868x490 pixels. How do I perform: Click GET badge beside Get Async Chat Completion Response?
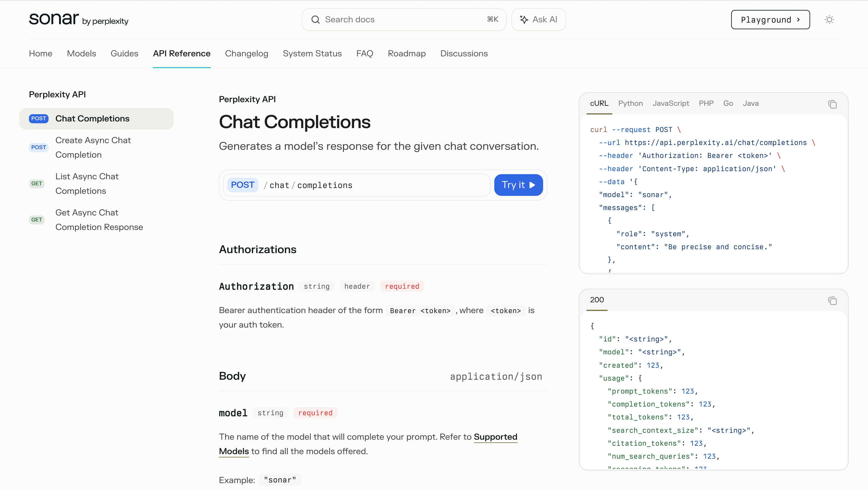pos(36,220)
